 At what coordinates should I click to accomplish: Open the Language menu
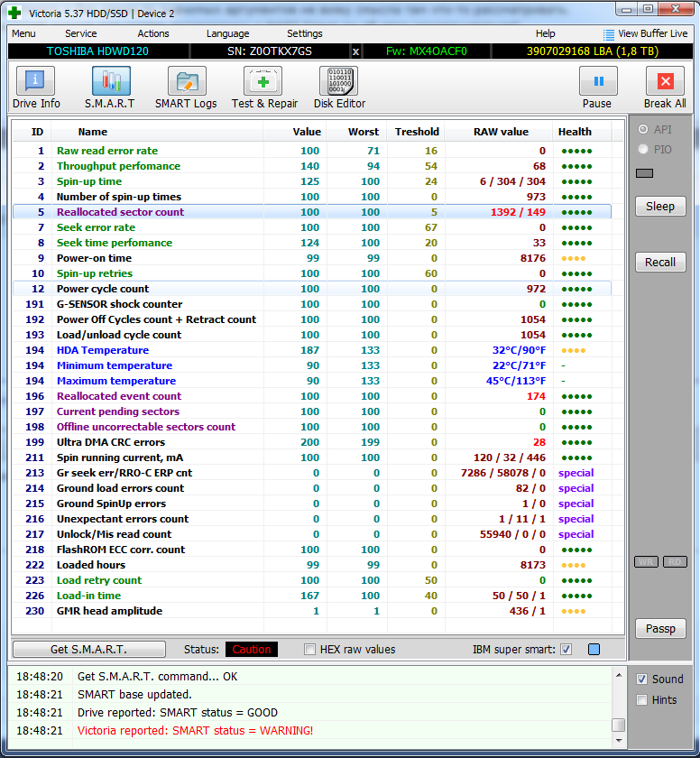227,33
